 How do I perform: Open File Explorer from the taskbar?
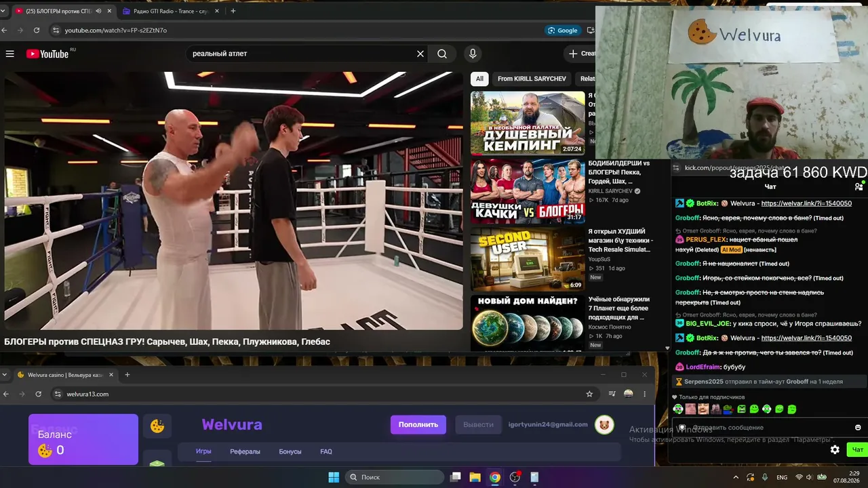(475, 477)
